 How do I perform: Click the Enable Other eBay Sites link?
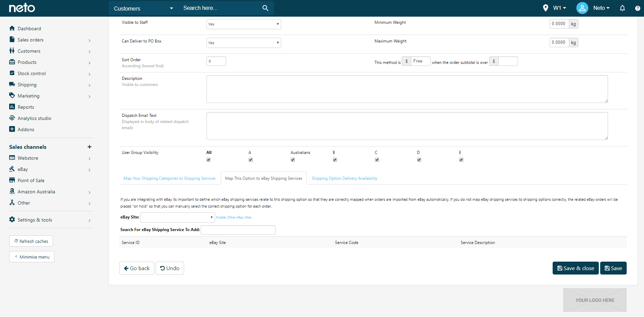click(x=234, y=217)
